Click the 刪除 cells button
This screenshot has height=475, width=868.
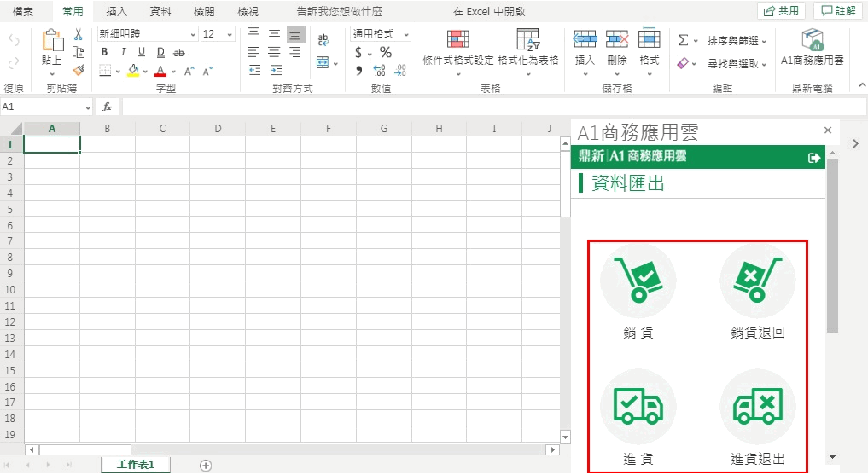pos(617,51)
